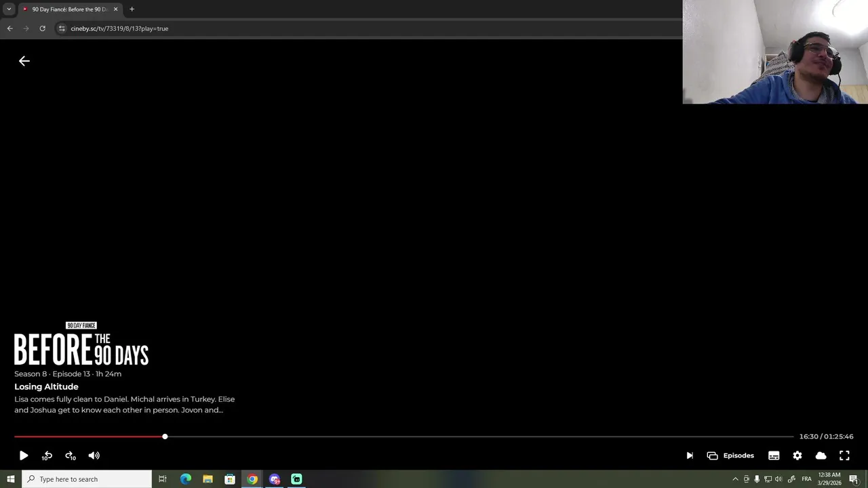
Task: Click the episode title Losing Altitude
Action: click(x=46, y=386)
